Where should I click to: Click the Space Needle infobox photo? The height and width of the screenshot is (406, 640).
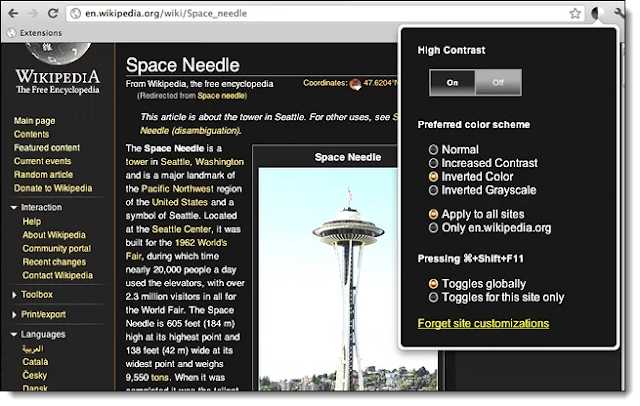coord(348,279)
